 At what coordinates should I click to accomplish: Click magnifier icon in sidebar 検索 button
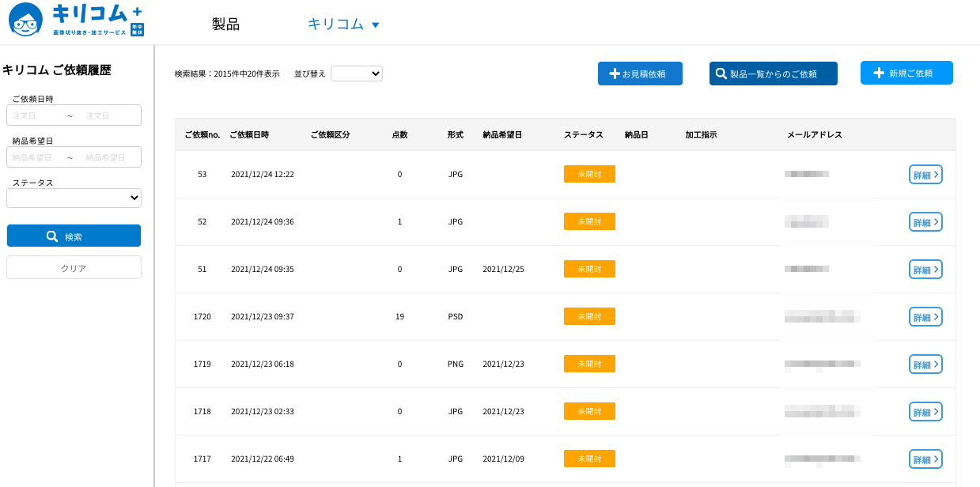pyautogui.click(x=52, y=236)
